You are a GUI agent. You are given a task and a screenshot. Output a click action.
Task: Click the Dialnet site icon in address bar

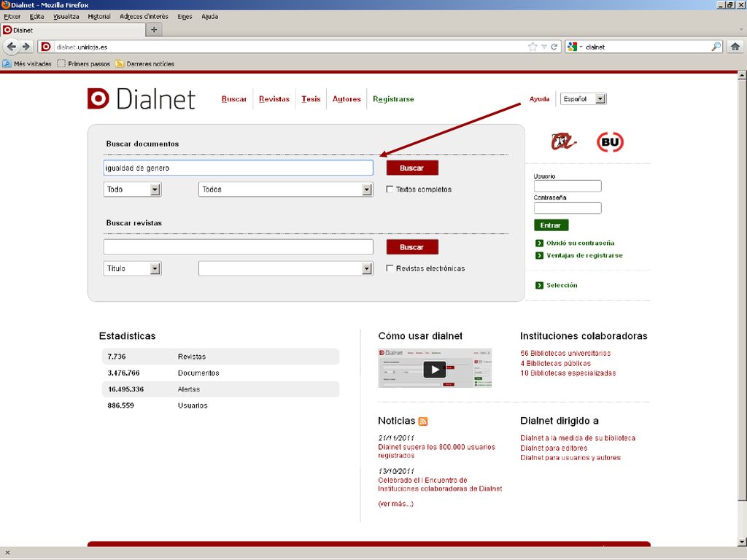point(46,47)
